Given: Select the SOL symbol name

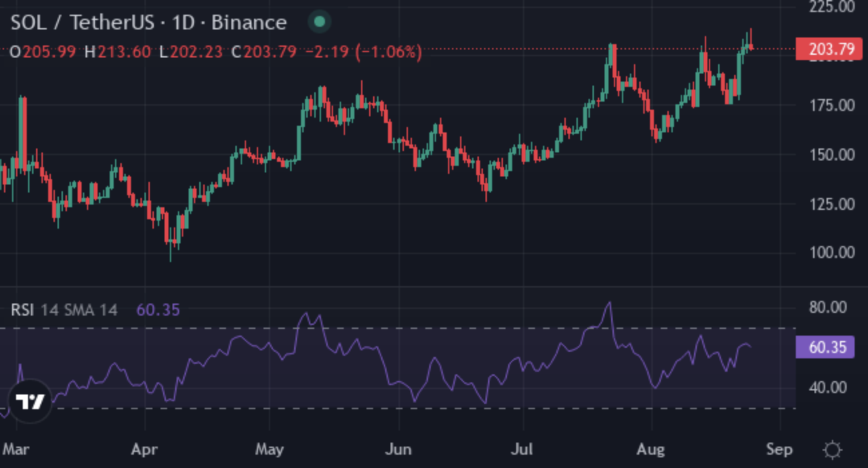Looking at the screenshot, I should tap(28, 22).
